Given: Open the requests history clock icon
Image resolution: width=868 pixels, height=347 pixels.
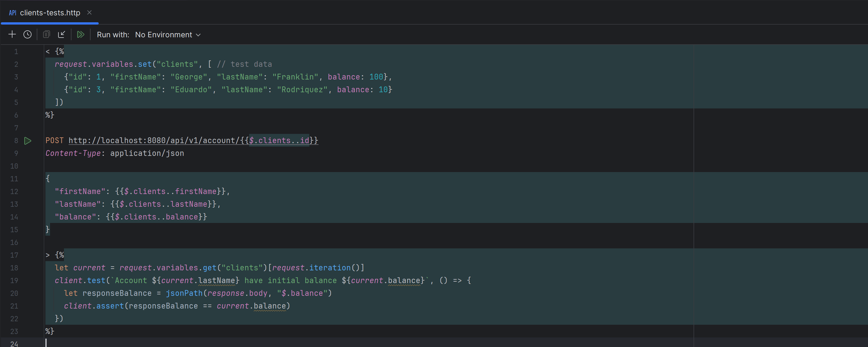Looking at the screenshot, I should tap(27, 34).
